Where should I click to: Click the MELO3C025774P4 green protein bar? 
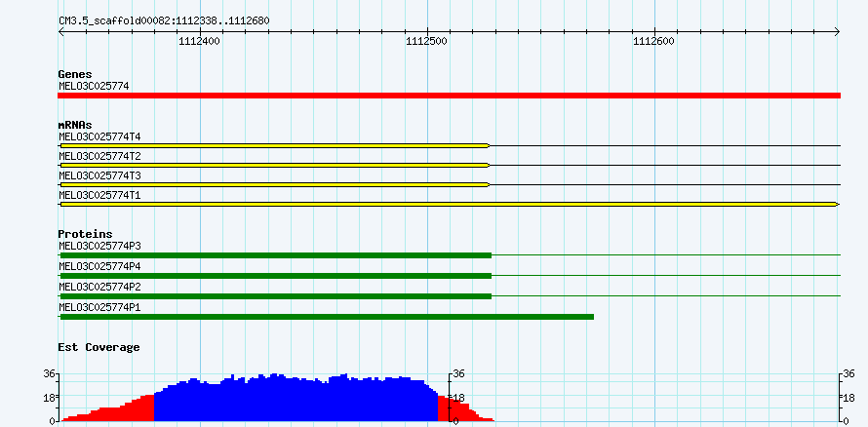click(x=276, y=276)
